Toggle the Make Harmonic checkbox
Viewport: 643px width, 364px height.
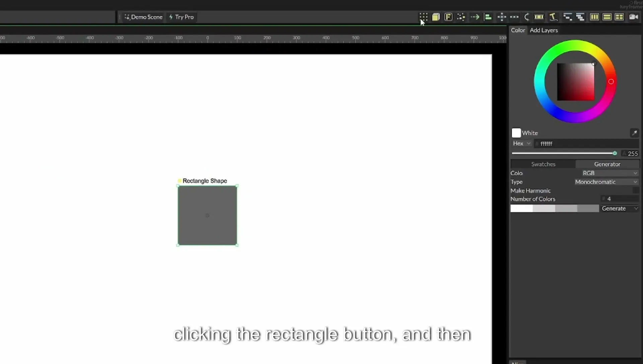635,190
